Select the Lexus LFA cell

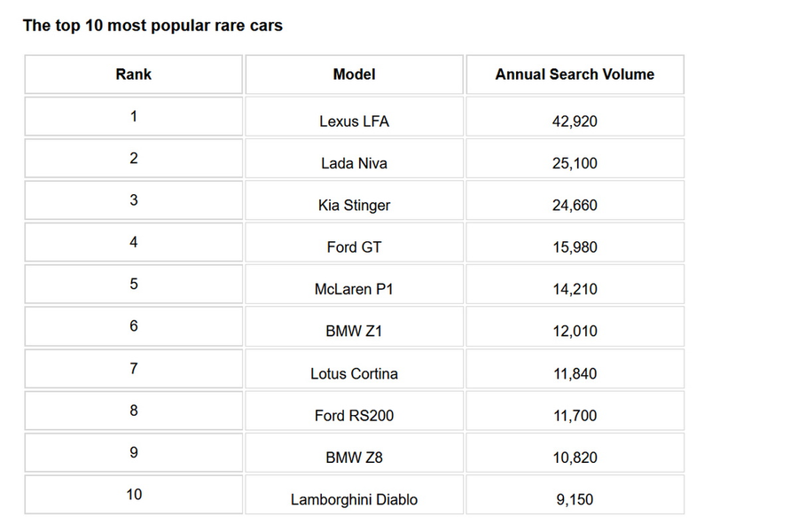pos(354,121)
